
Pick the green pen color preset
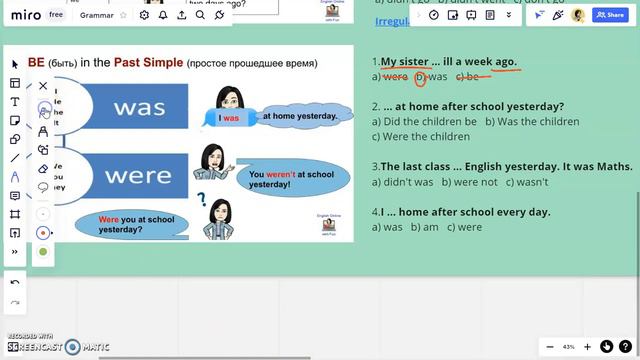tap(43, 252)
